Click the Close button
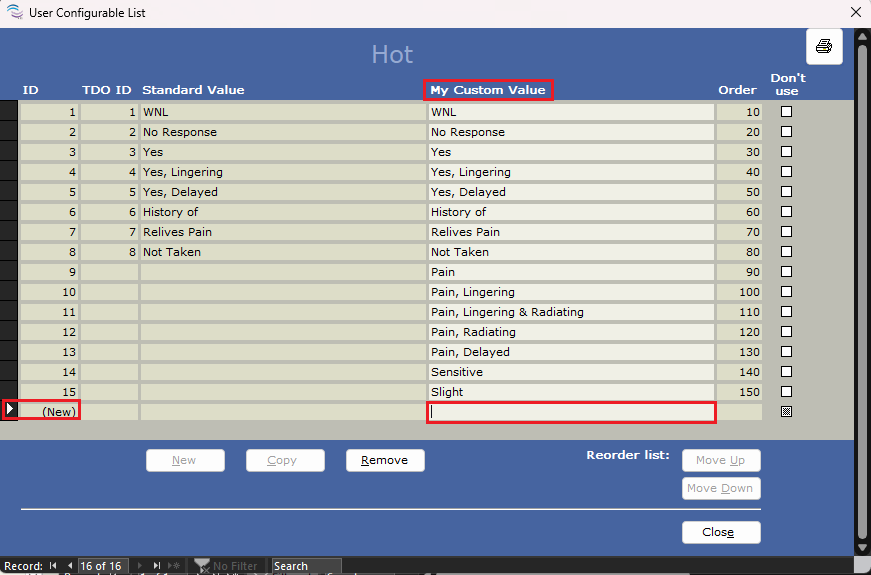 point(720,532)
